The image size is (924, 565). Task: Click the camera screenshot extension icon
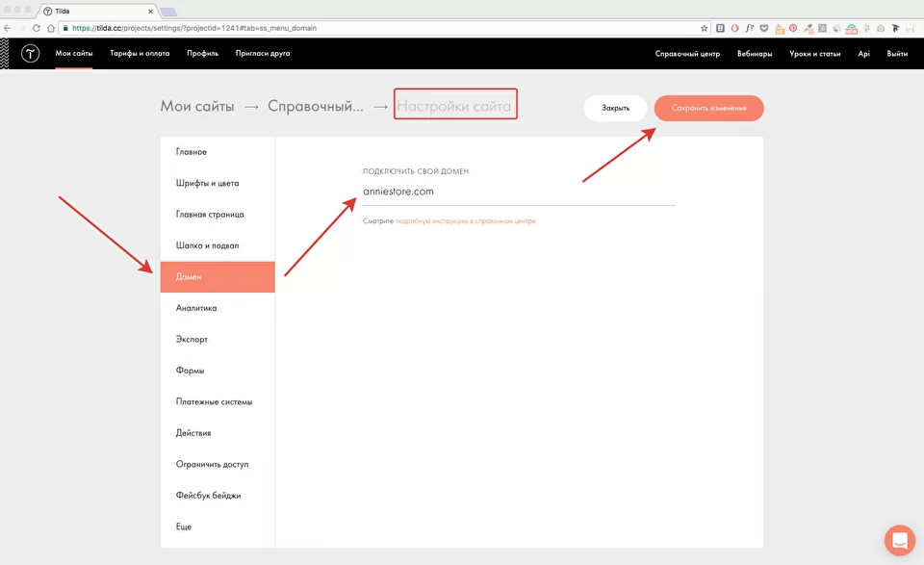click(881, 28)
